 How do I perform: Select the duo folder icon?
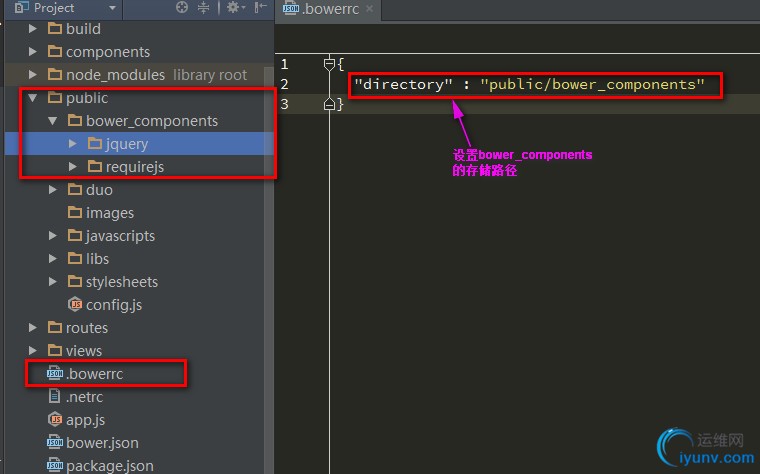click(x=75, y=190)
